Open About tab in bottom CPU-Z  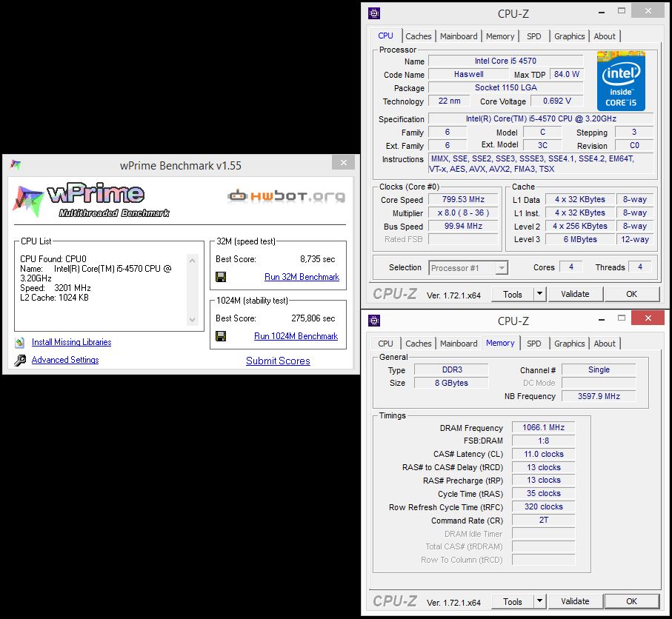(605, 344)
